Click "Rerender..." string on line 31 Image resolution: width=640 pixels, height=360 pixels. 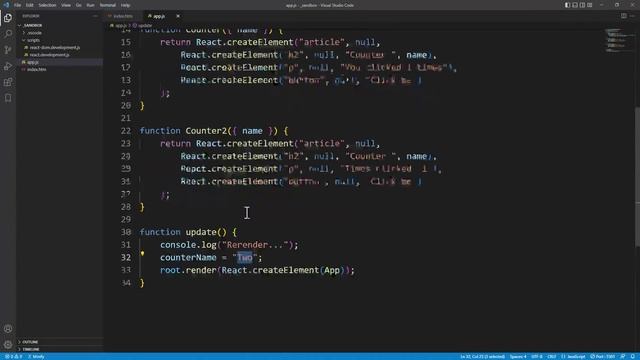(255, 245)
